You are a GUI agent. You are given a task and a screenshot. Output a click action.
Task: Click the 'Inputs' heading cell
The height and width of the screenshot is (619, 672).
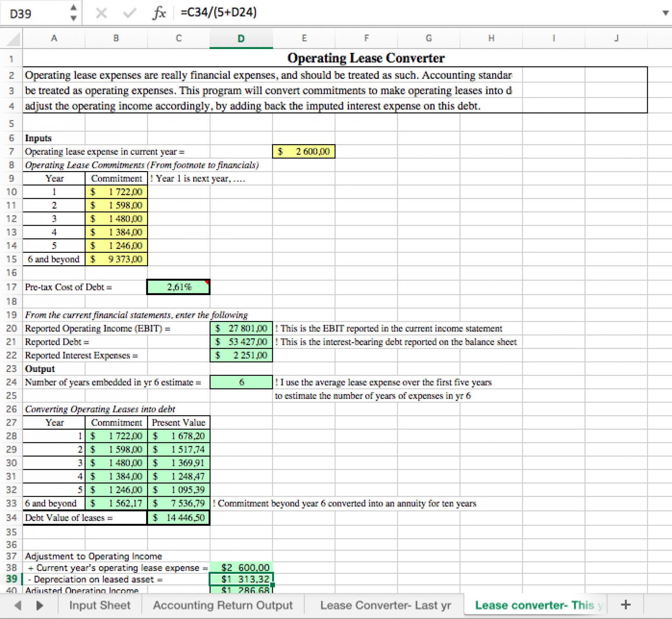38,138
